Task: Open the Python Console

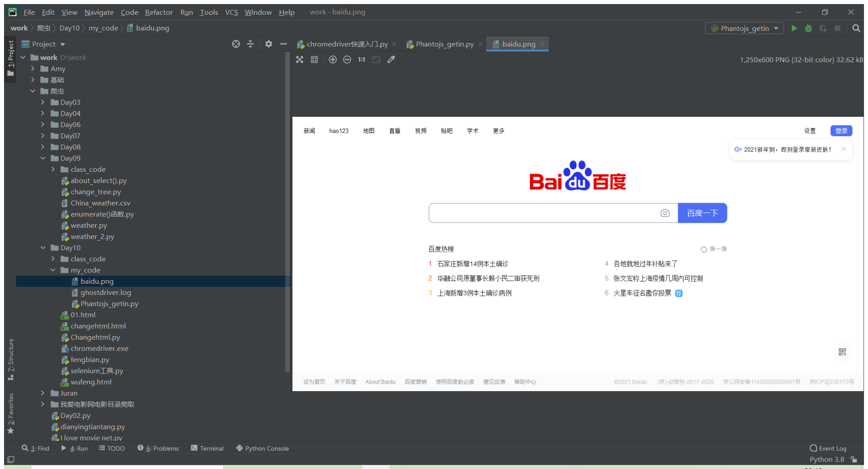Action: [x=262, y=448]
